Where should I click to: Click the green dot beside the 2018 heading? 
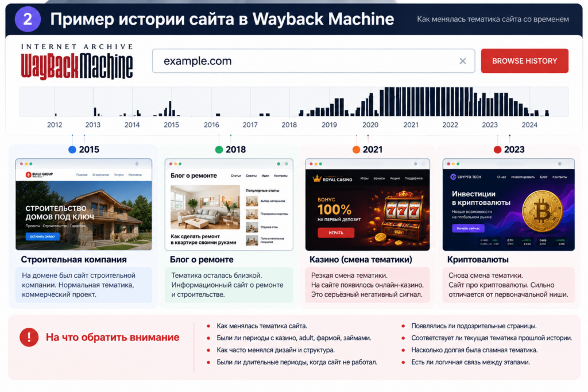point(219,150)
